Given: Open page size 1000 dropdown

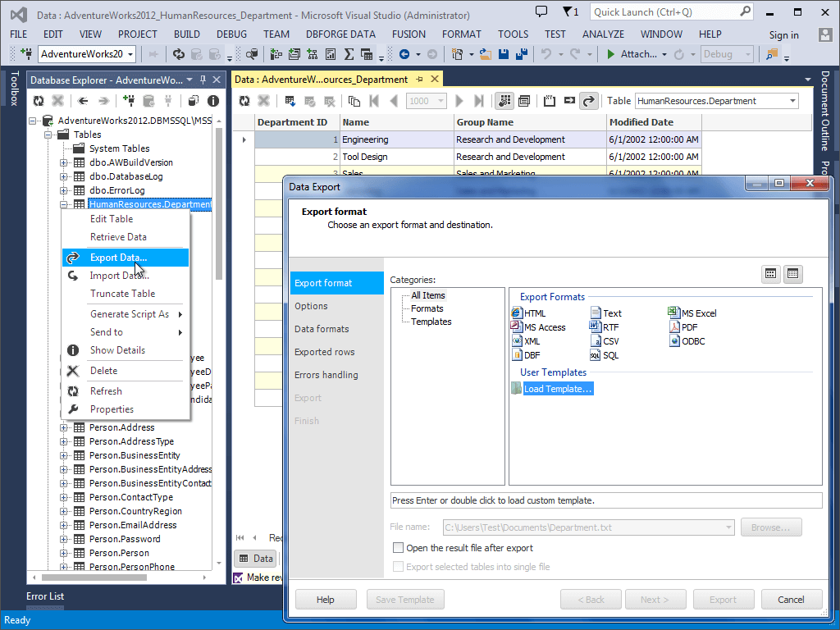Looking at the screenshot, I should [441, 101].
